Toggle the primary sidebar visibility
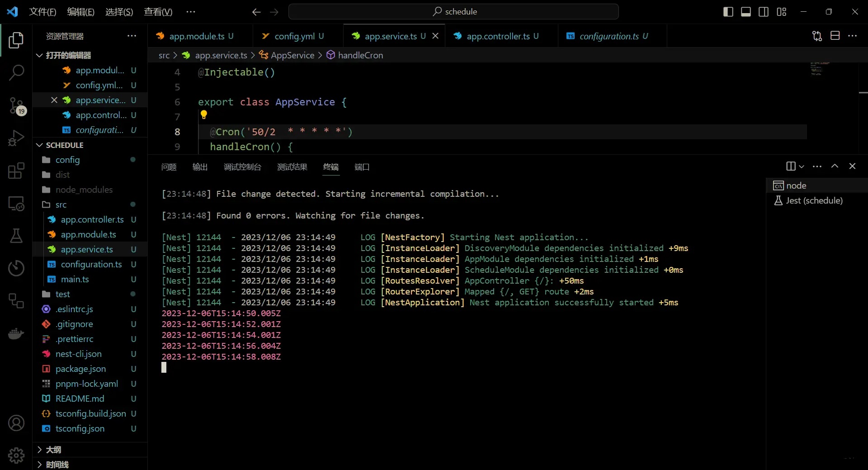Image resolution: width=868 pixels, height=470 pixels. pos(728,12)
